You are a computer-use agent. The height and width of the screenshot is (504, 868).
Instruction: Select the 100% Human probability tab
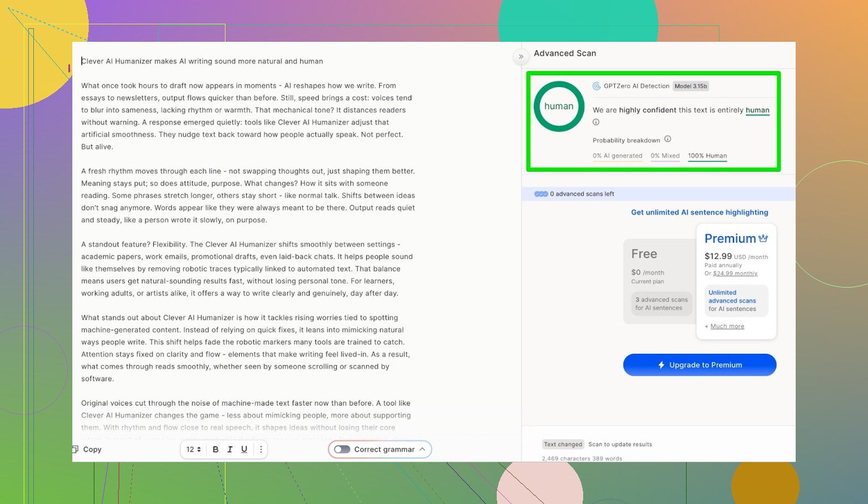pyautogui.click(x=707, y=156)
